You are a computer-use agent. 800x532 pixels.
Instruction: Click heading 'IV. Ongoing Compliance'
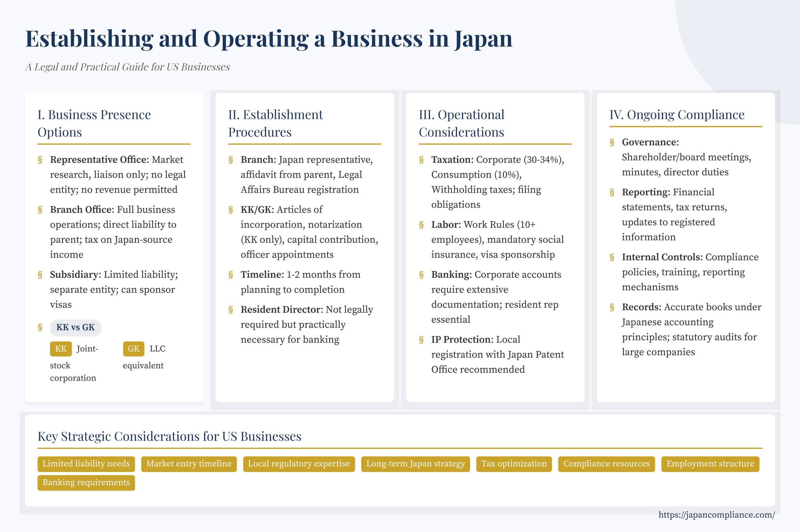(x=677, y=115)
